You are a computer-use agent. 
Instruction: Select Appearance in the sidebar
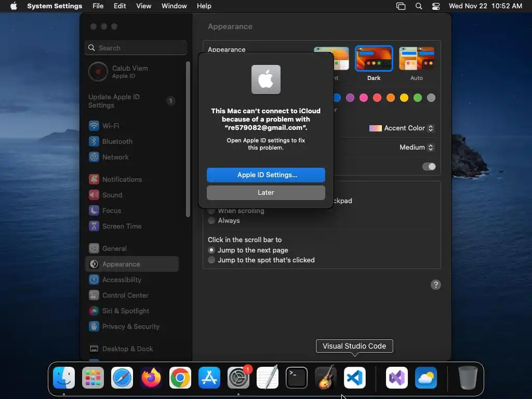coord(132,264)
